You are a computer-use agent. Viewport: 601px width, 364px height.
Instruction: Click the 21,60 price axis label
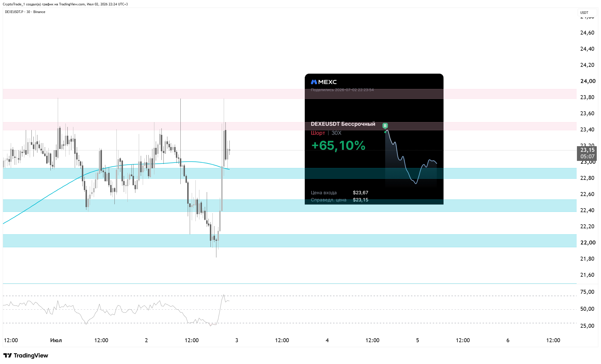click(x=587, y=275)
